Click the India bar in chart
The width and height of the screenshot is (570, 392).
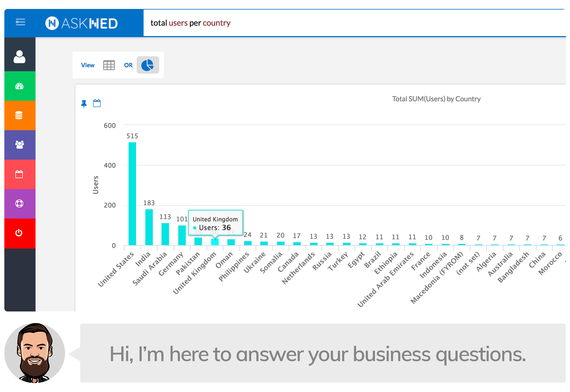click(x=149, y=227)
